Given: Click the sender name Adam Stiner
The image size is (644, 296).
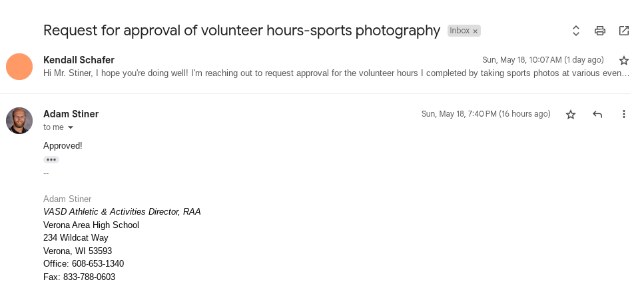Looking at the screenshot, I should (71, 114).
